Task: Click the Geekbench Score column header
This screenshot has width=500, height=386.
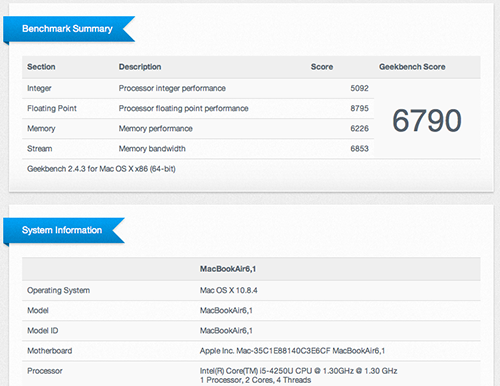Action: pyautogui.click(x=412, y=67)
